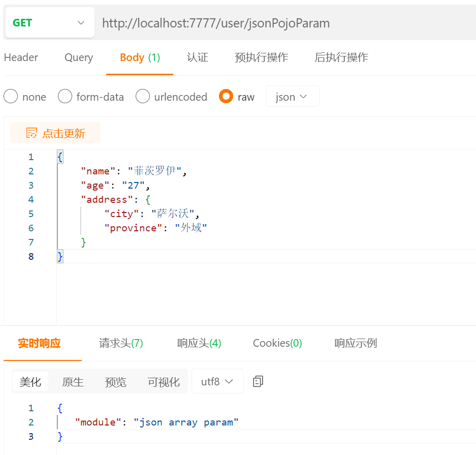Image resolution: width=476 pixels, height=455 pixels.
Task: Click the 点击更新 update button
Action: [55, 132]
